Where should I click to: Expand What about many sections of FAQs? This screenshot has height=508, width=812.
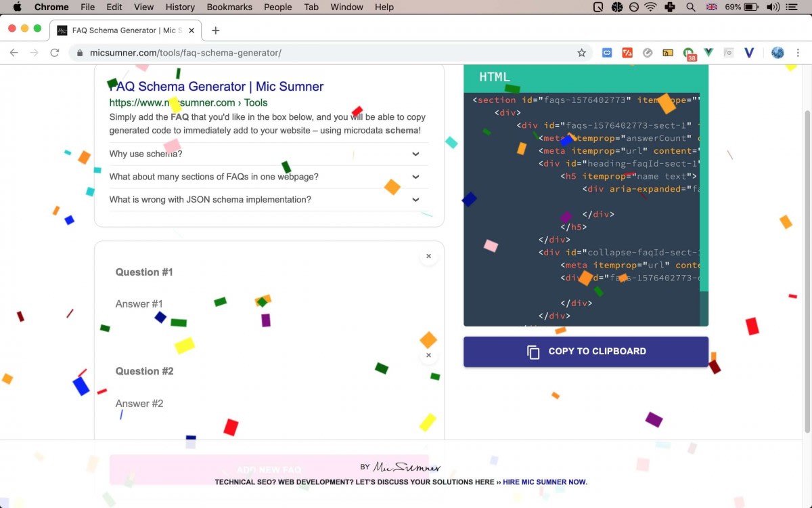[269, 177]
